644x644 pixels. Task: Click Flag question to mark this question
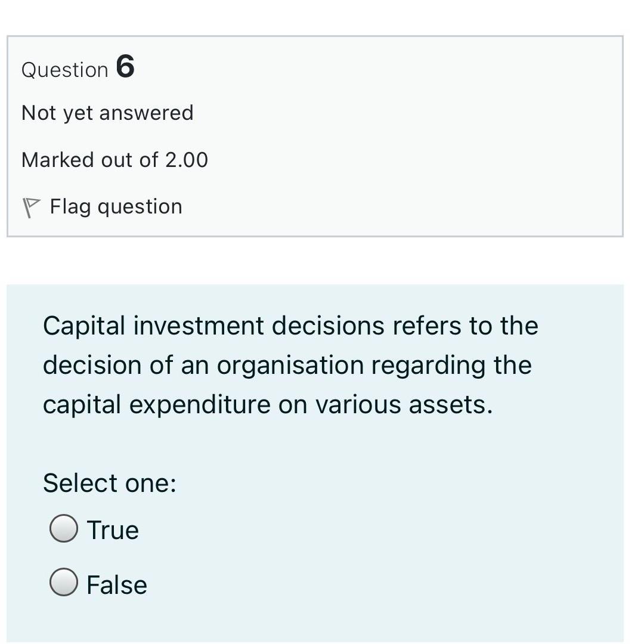(116, 206)
